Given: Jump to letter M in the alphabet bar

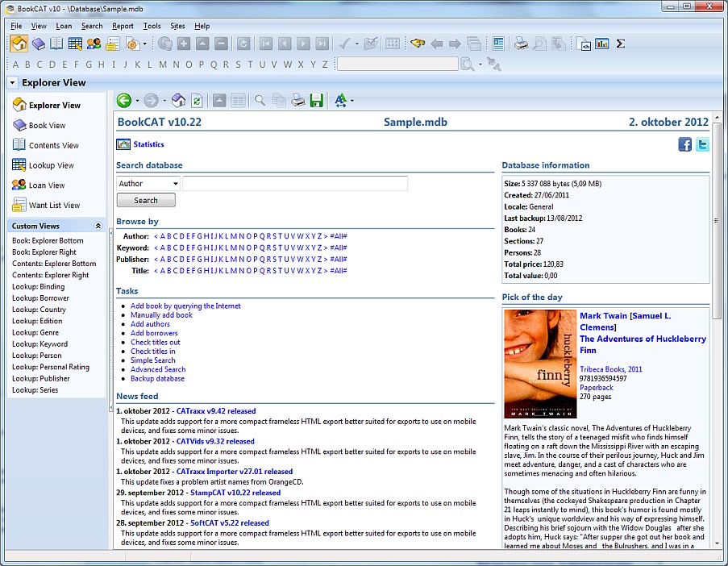Looking at the screenshot, I should tap(163, 65).
